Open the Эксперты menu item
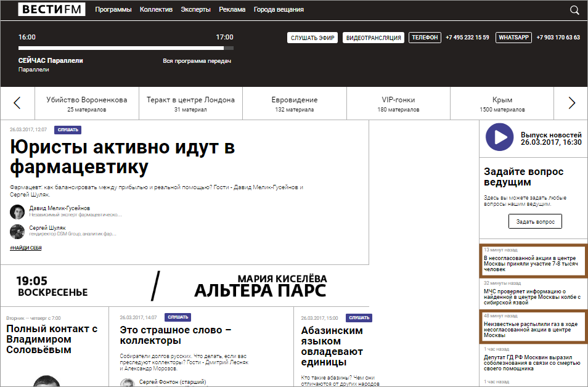This screenshot has width=588, height=387. 195,10
